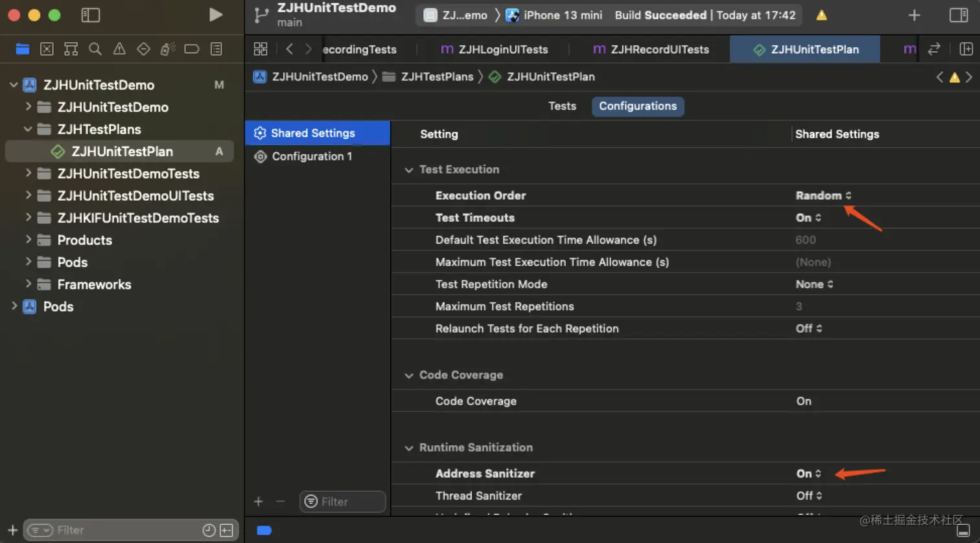Viewport: 980px width, 543px height.
Task: Add an editor on the right
Action: 966,49
